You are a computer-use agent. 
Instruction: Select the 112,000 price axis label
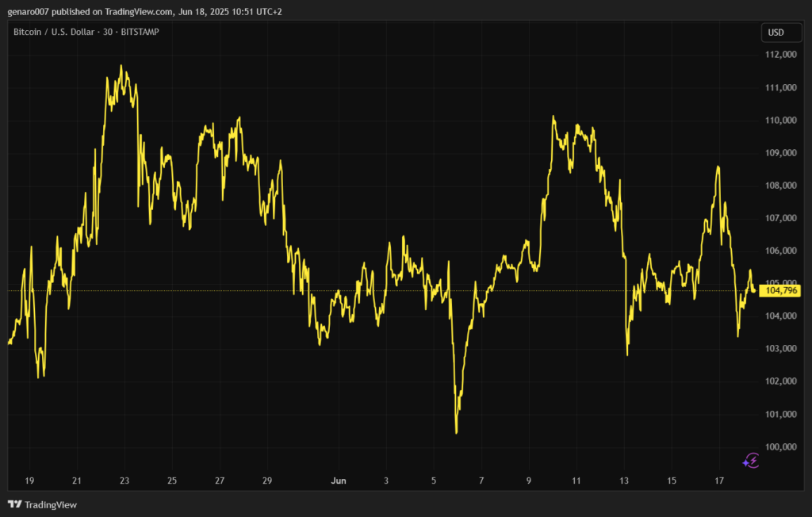pyautogui.click(x=780, y=55)
